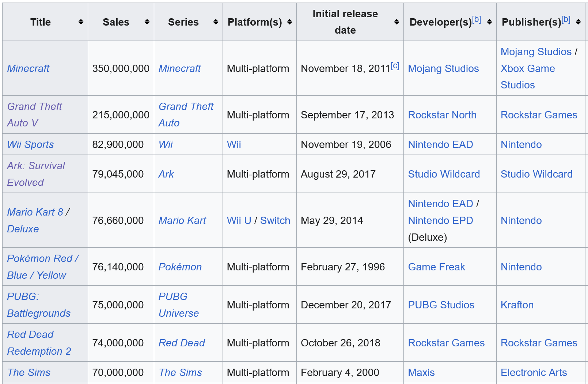Open the Minecraft series link
Viewport: 588px width, 384px height.
[x=179, y=68]
